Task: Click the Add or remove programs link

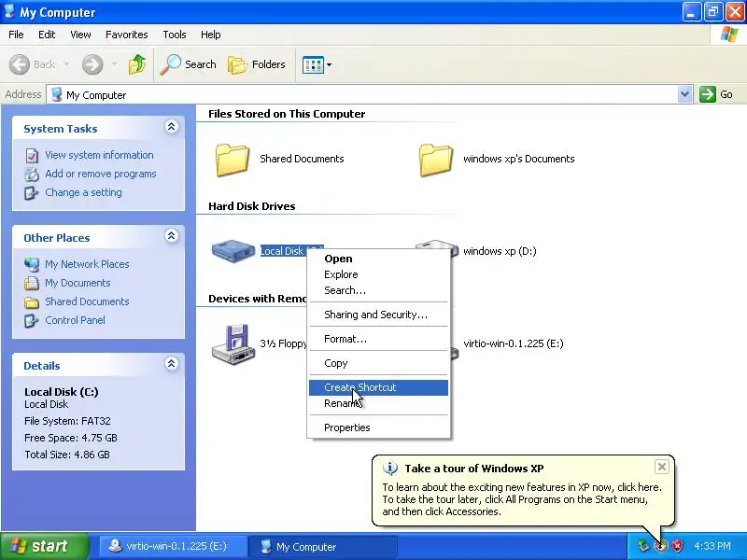Action: point(101,174)
